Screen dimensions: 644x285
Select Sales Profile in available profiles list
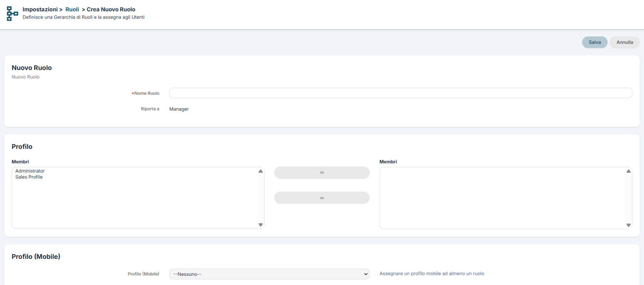[x=29, y=177]
